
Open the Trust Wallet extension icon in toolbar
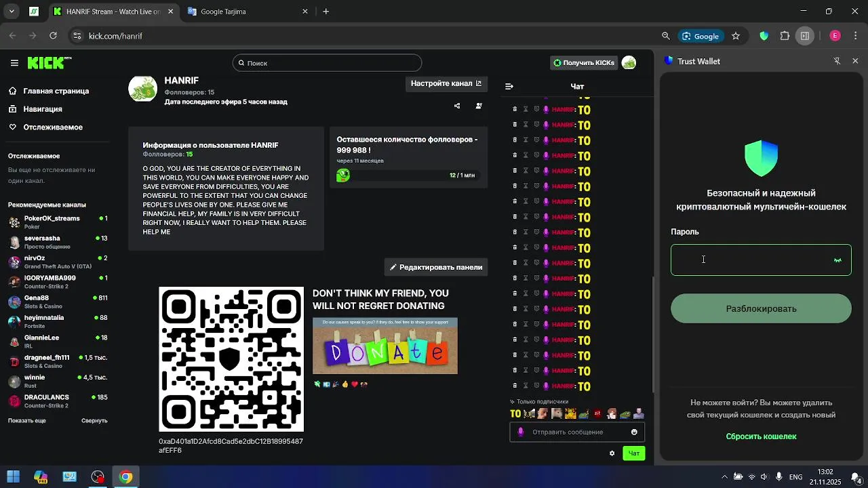pyautogui.click(x=764, y=36)
